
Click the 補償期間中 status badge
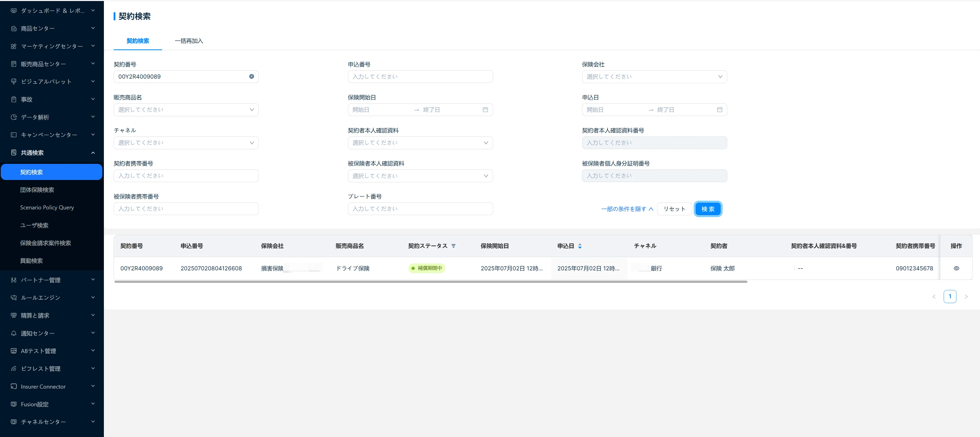427,268
